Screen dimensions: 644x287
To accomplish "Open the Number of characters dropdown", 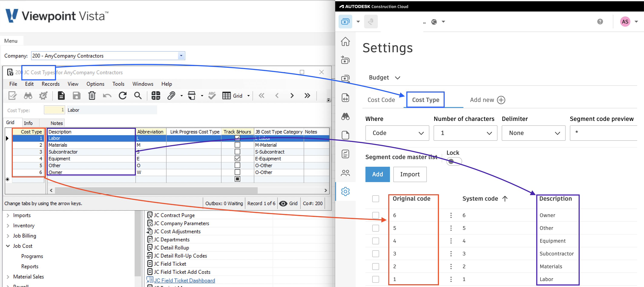I will [465, 133].
